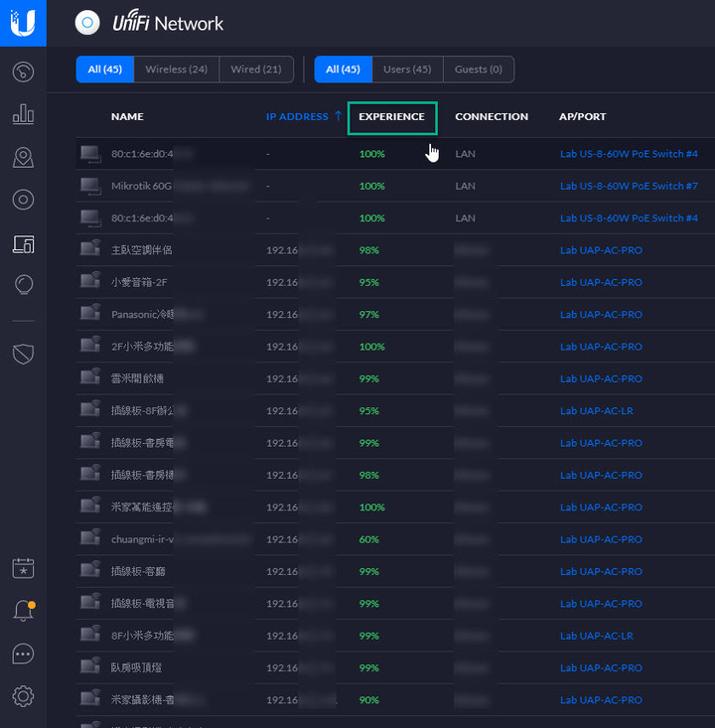Screen dimensions: 715x728
Task: Click the UniFi Network controller round icon
Action: point(87,22)
